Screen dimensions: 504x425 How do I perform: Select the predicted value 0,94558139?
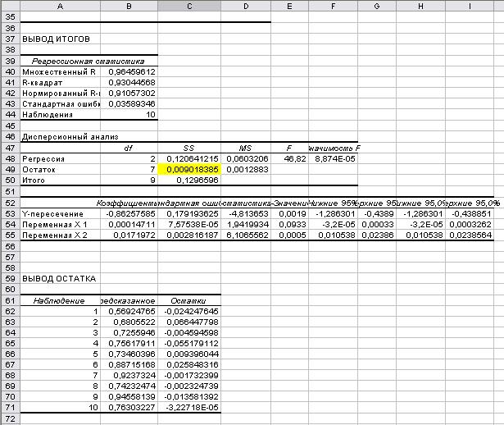coord(129,396)
